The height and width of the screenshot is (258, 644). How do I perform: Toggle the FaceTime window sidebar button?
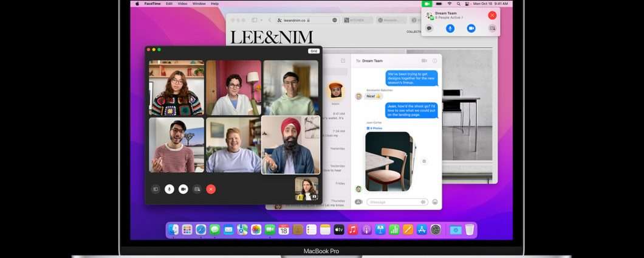point(156,189)
